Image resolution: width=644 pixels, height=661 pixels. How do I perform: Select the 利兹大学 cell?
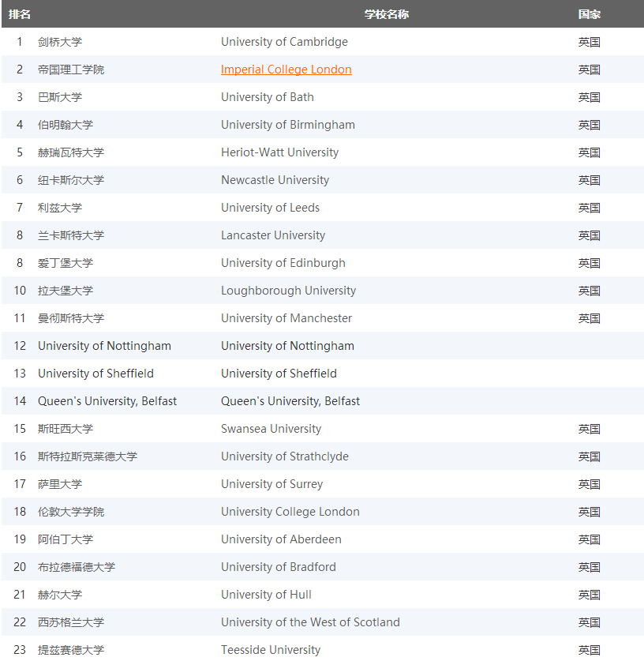[x=60, y=208]
